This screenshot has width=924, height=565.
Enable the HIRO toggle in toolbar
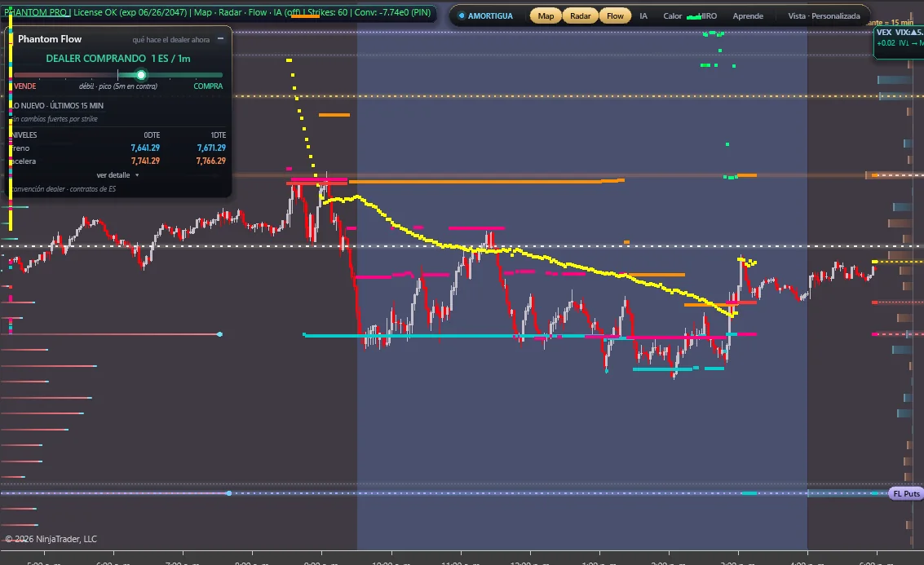(706, 16)
